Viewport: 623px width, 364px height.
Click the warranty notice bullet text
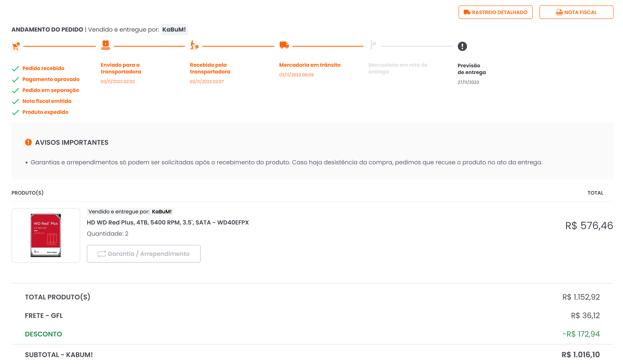click(x=286, y=162)
